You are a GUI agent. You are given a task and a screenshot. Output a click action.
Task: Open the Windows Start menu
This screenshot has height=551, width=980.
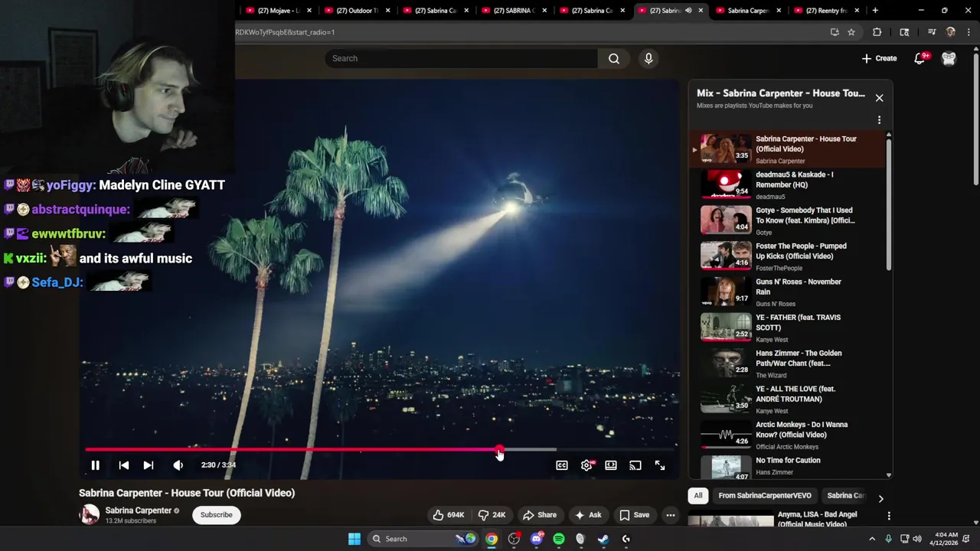click(354, 539)
